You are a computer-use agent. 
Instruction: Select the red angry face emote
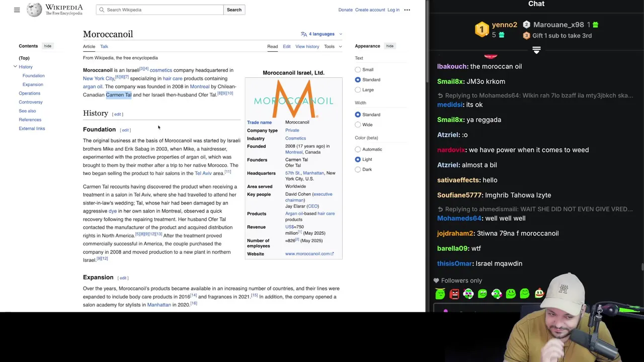click(454, 294)
